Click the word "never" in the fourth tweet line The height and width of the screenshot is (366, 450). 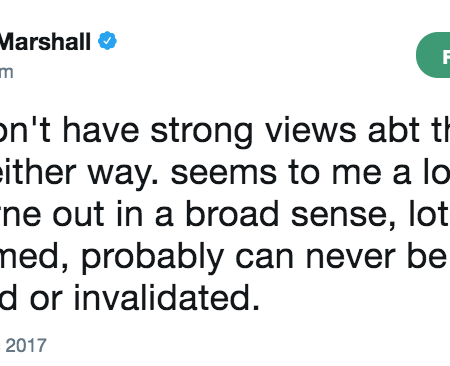350,258
